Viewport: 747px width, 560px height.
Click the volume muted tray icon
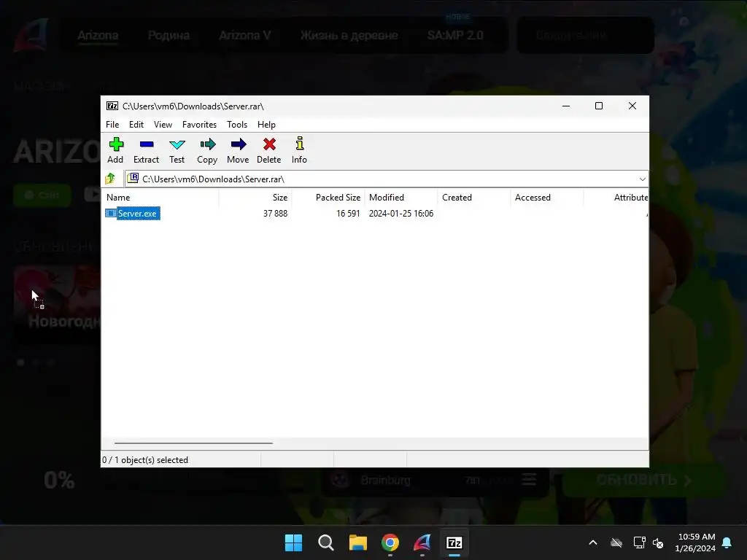pos(658,542)
